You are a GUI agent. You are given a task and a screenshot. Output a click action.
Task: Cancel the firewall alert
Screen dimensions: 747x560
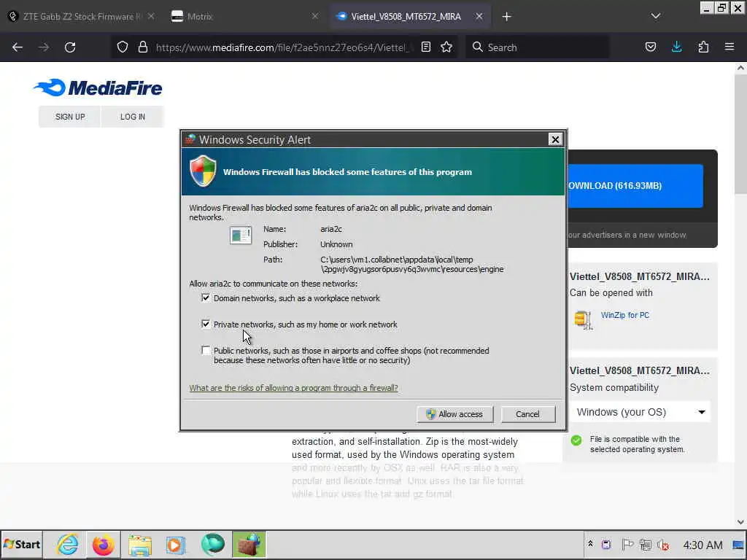528,414
